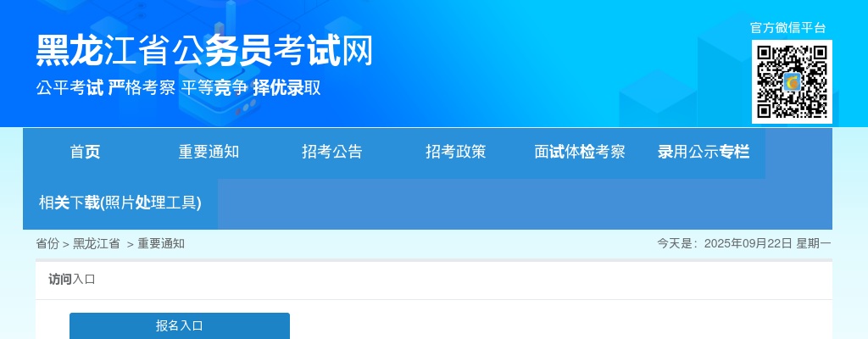Open the 首页 navigation item
The width and height of the screenshot is (868, 339).
click(x=85, y=153)
